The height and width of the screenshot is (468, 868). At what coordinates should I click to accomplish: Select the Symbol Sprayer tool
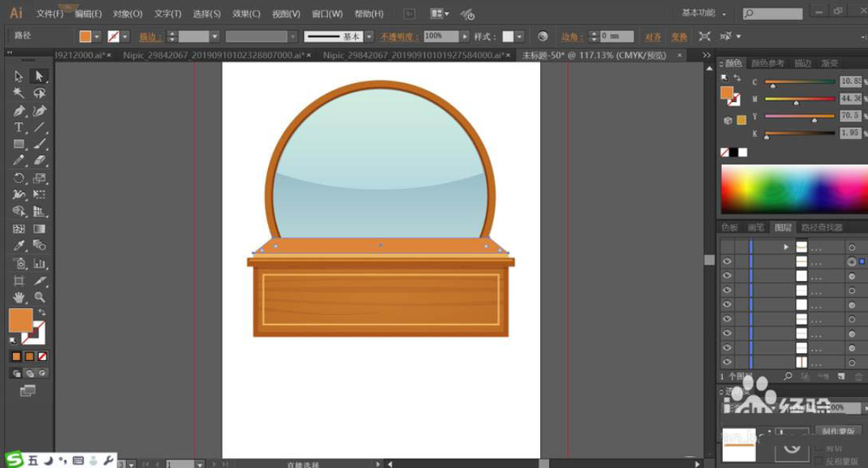pos(20,264)
